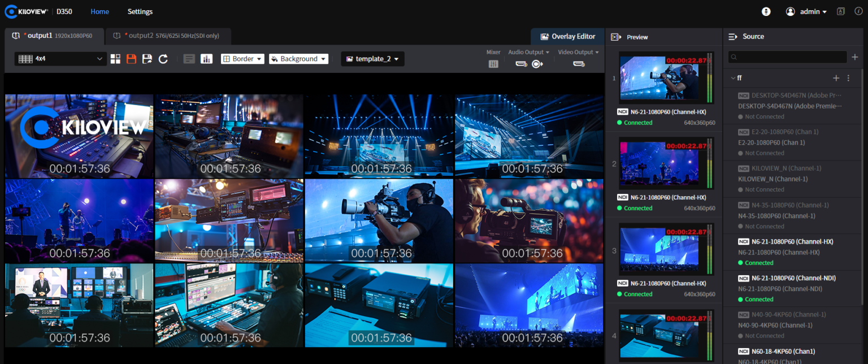
Task: Click the info icon in top-right corner
Action: [x=858, y=11]
